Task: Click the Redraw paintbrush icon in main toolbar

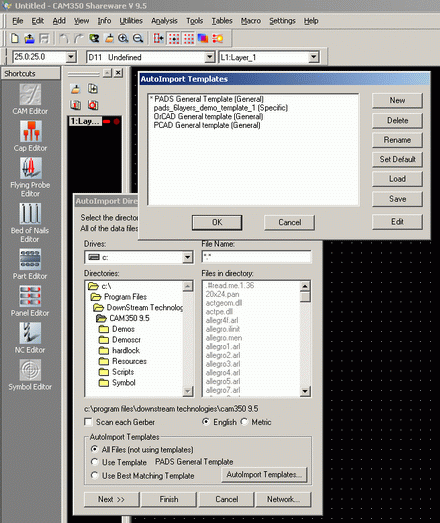Action: pos(109,38)
